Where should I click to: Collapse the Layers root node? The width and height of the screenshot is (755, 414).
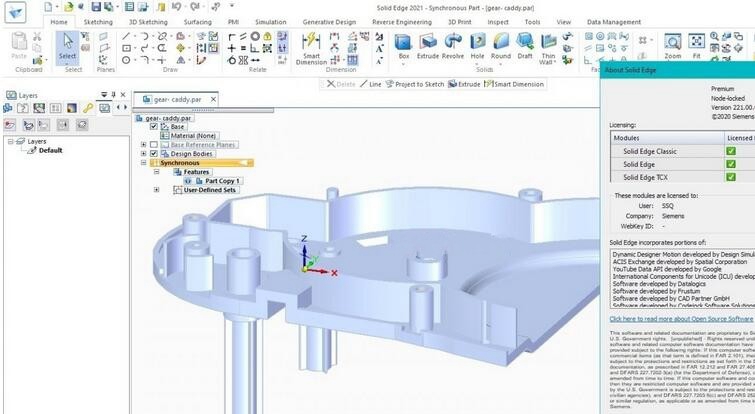click(x=10, y=142)
